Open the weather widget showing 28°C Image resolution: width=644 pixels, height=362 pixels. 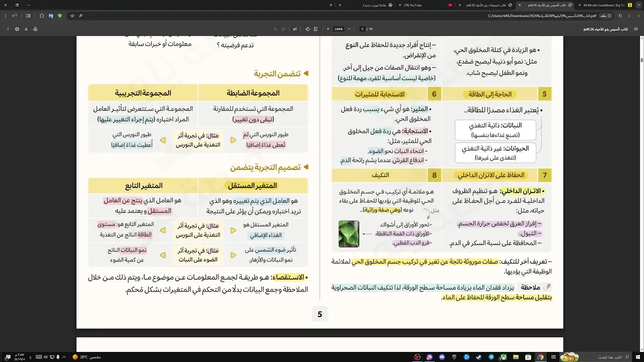(87, 357)
